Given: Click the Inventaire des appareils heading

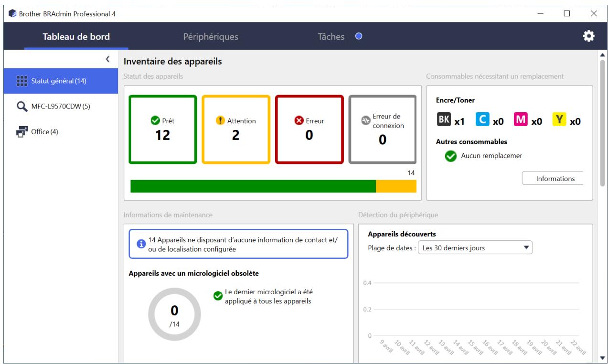Looking at the screenshot, I should click(172, 61).
